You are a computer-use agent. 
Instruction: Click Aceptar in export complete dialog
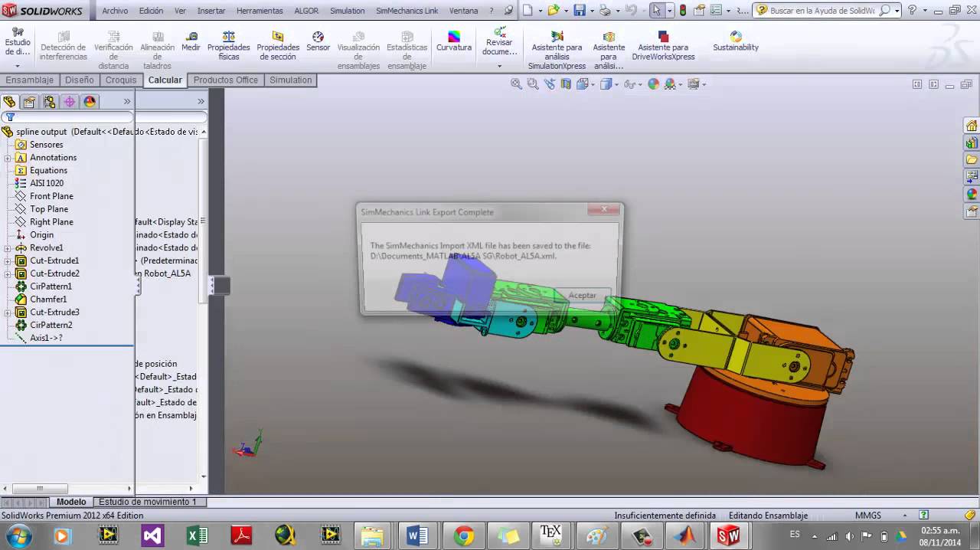tap(582, 296)
